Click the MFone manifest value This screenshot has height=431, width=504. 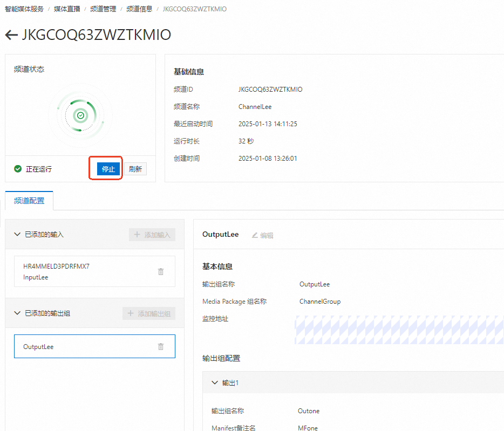(x=308, y=428)
